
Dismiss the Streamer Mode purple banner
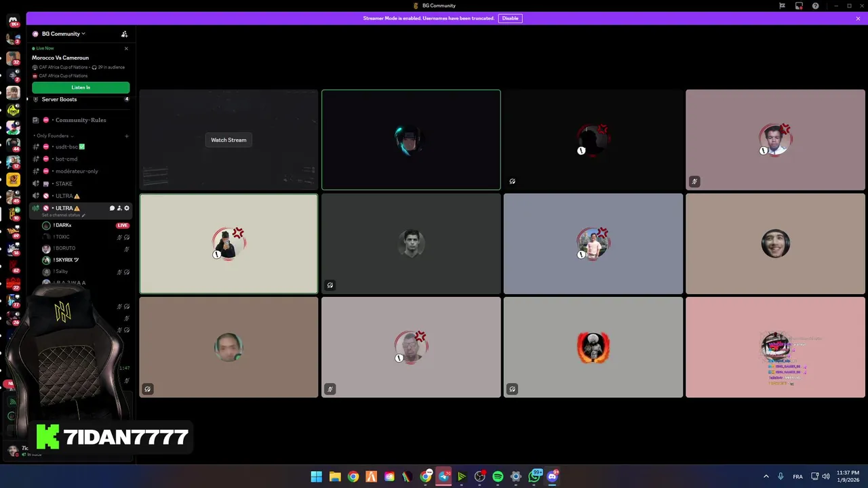coord(858,18)
